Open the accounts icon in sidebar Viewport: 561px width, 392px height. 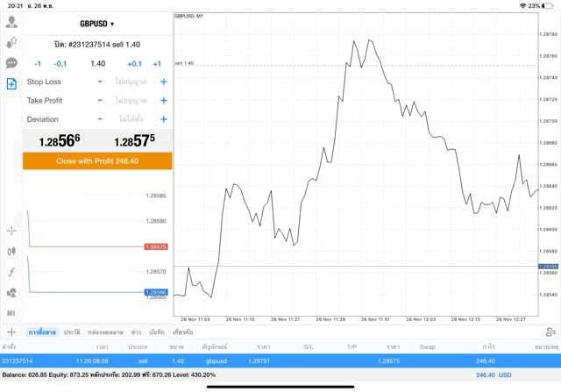tap(11, 23)
